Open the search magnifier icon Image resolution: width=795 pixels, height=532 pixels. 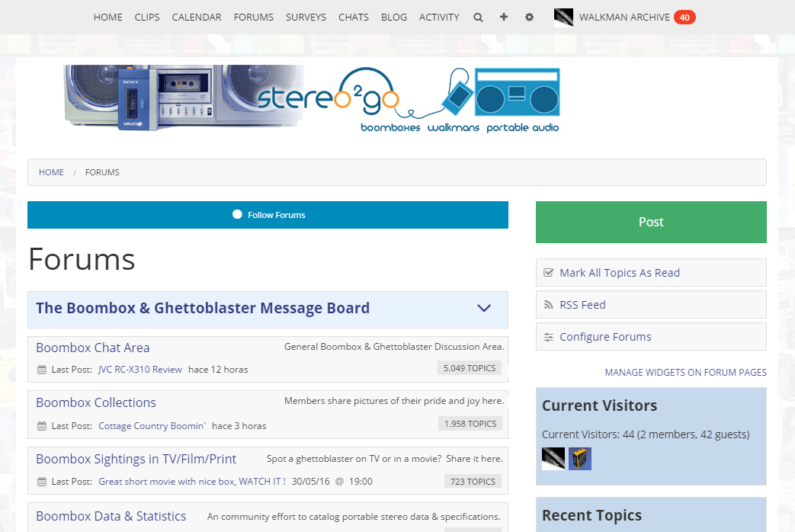click(x=478, y=18)
